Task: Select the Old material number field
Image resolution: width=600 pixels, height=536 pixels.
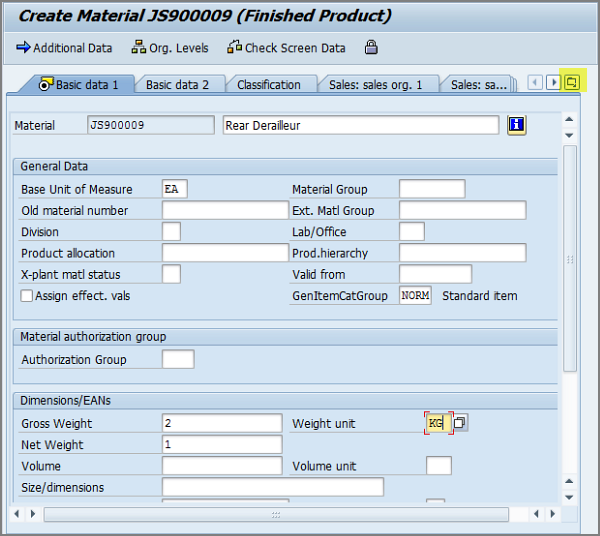Action: (x=225, y=210)
